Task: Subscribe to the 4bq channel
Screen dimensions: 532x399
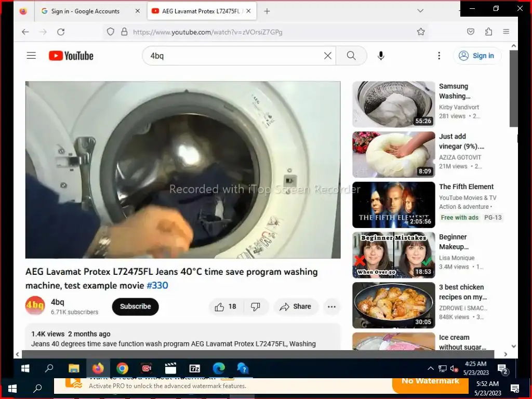Action: click(x=136, y=307)
